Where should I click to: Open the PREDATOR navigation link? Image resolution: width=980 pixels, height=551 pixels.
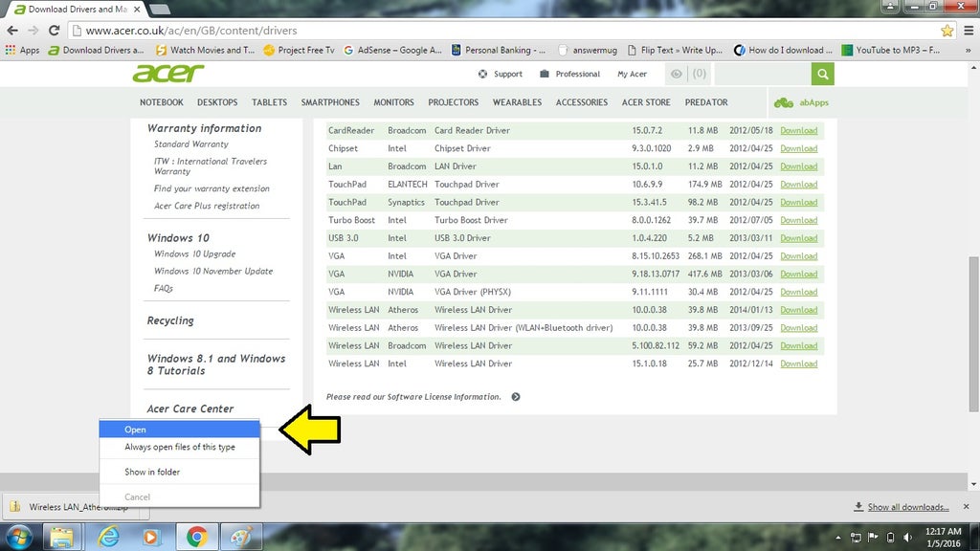point(706,102)
